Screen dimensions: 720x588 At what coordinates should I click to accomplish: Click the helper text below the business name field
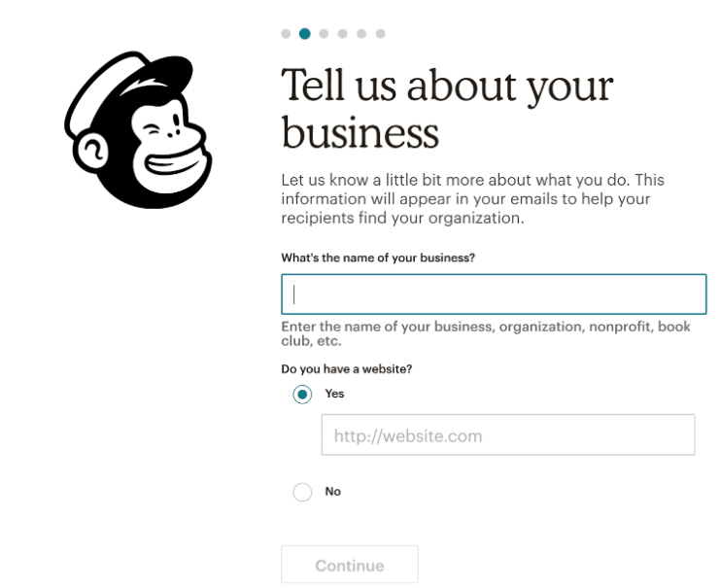point(485,333)
